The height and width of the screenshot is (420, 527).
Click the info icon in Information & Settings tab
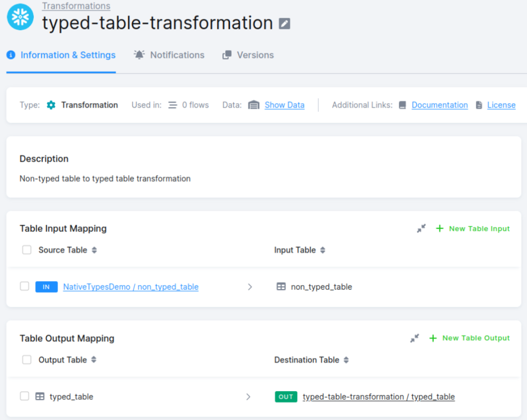click(11, 55)
